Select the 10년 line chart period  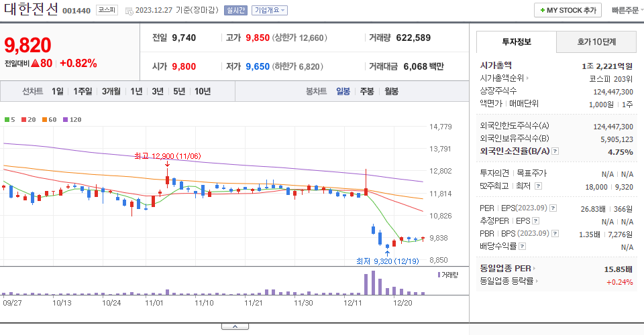pyautogui.click(x=203, y=91)
